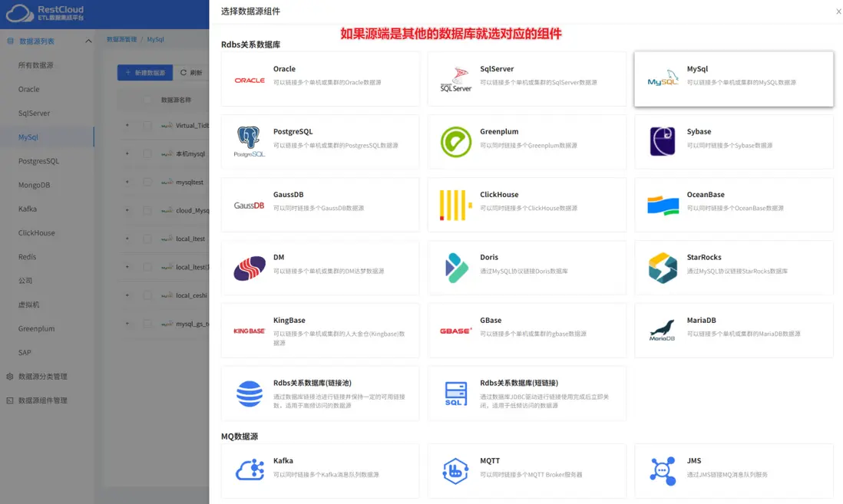
Task: Pick the GaussDB logo
Action: 249,206
